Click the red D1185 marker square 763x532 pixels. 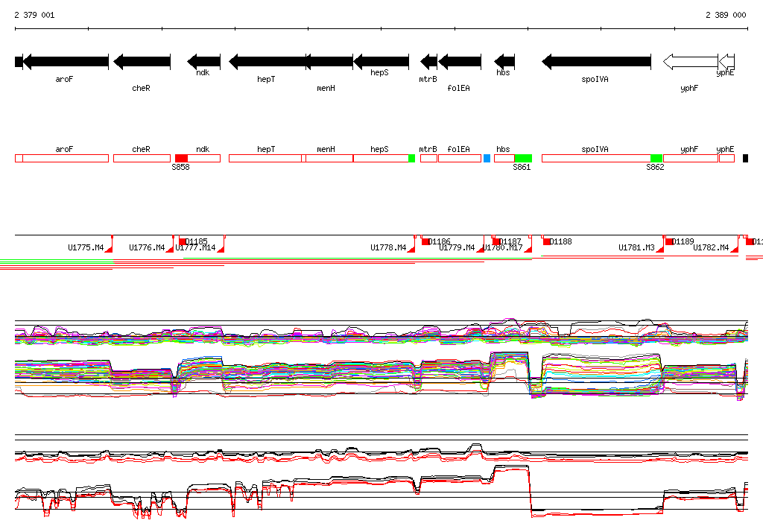(183, 241)
